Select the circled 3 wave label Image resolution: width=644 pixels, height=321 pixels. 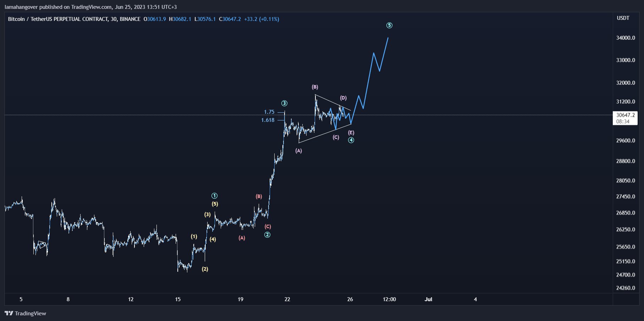(x=285, y=103)
